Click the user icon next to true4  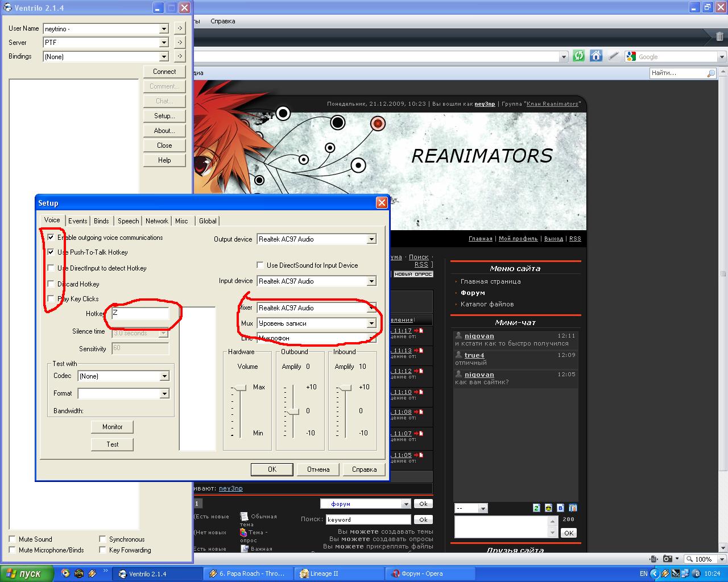point(458,355)
